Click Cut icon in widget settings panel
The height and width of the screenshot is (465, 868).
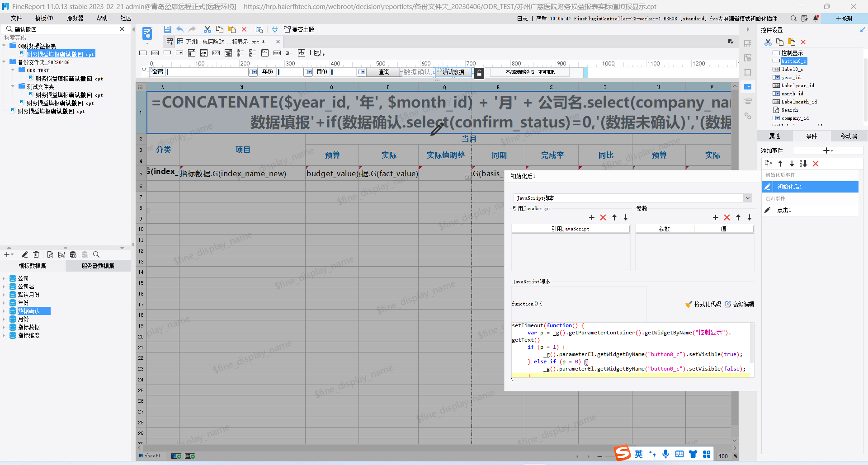click(768, 42)
